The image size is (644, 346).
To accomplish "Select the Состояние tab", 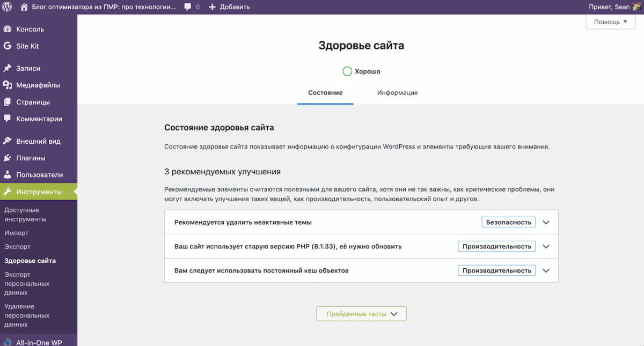I will (325, 93).
